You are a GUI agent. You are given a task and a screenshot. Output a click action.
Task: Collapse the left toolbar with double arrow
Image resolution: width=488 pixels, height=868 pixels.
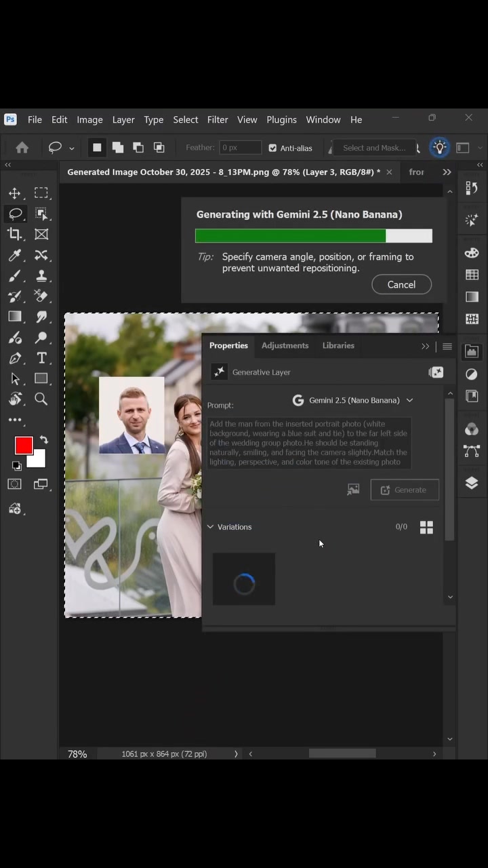(x=8, y=165)
